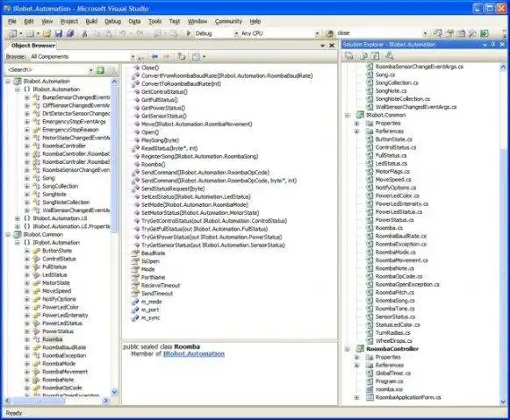This screenshot has width=510, height=420.
Task: Click Solution Explorer Show All Files icon
Action: coord(364,56)
